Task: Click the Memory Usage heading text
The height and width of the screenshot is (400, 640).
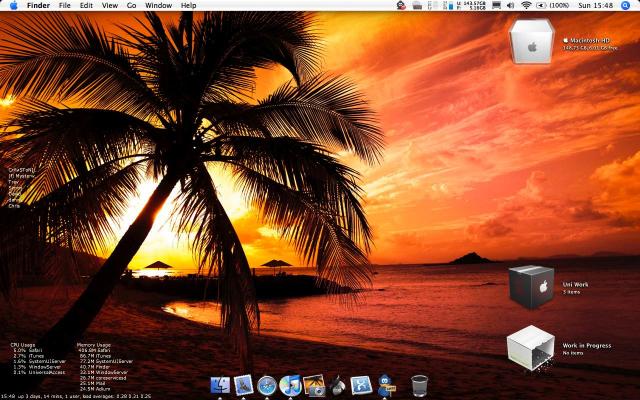Action: (93, 345)
